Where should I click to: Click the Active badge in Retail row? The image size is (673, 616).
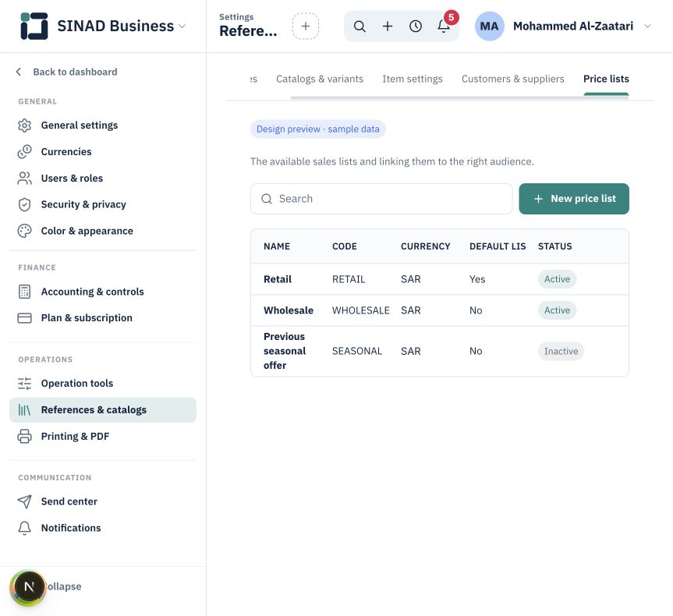pos(557,279)
